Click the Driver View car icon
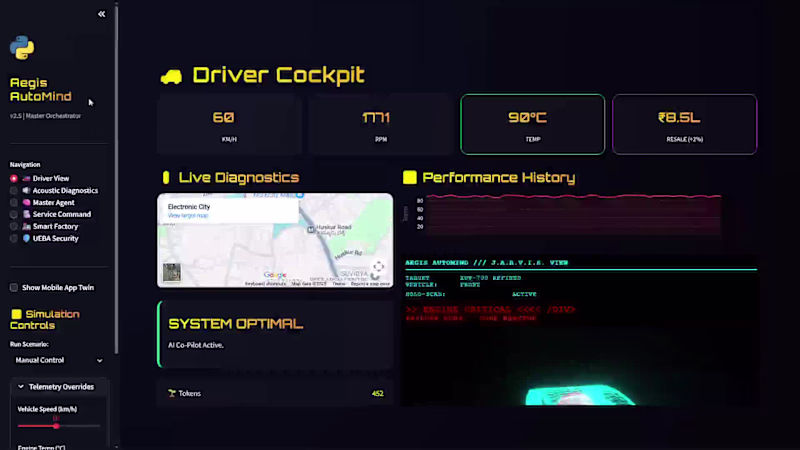This screenshot has height=450, width=800. pyautogui.click(x=27, y=179)
